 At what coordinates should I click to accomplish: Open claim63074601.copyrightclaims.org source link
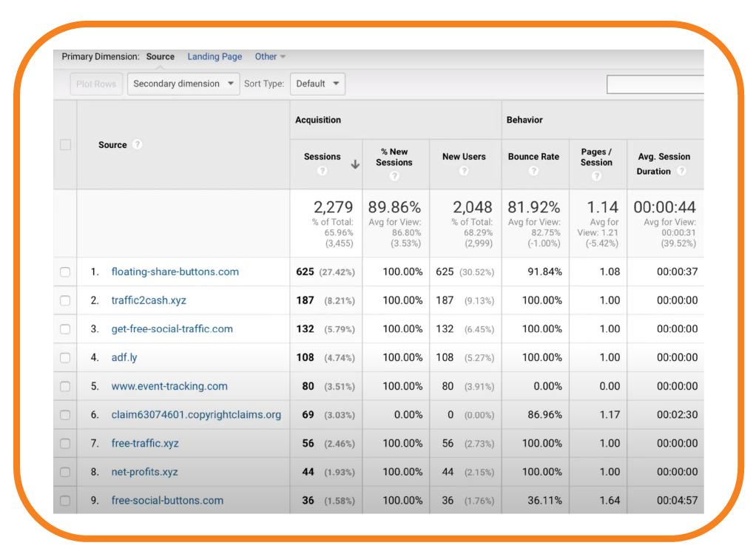click(x=196, y=414)
